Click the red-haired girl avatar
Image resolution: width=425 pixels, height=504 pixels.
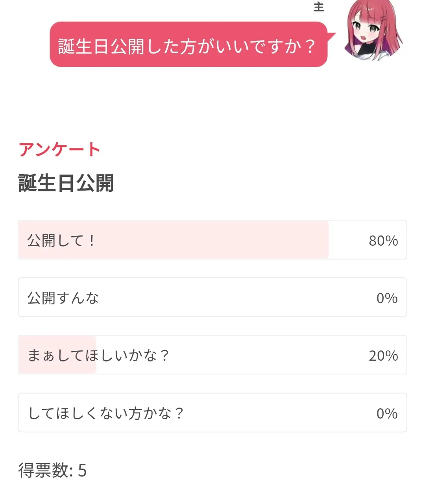(x=373, y=31)
